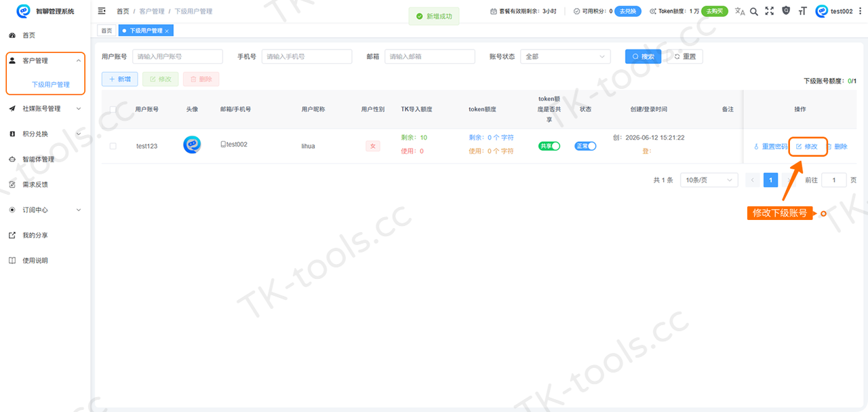The image size is (868, 412).
Task: Close the 下级用户管理 tab
Action: 167,31
